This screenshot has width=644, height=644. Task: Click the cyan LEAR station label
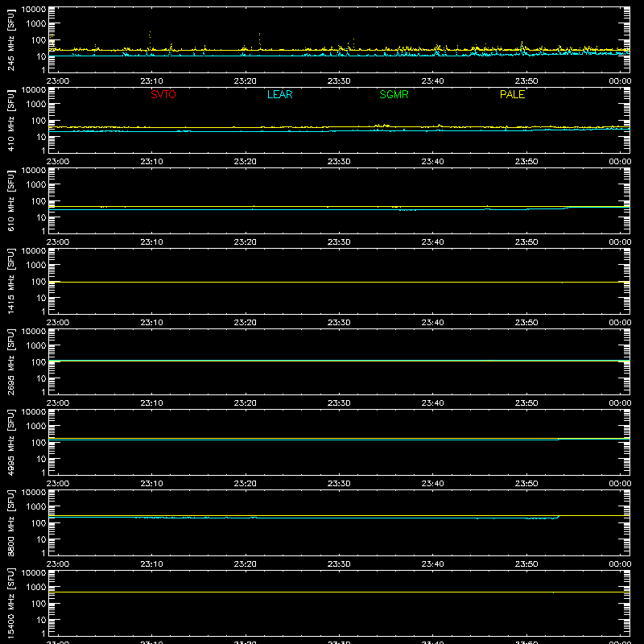point(279,94)
